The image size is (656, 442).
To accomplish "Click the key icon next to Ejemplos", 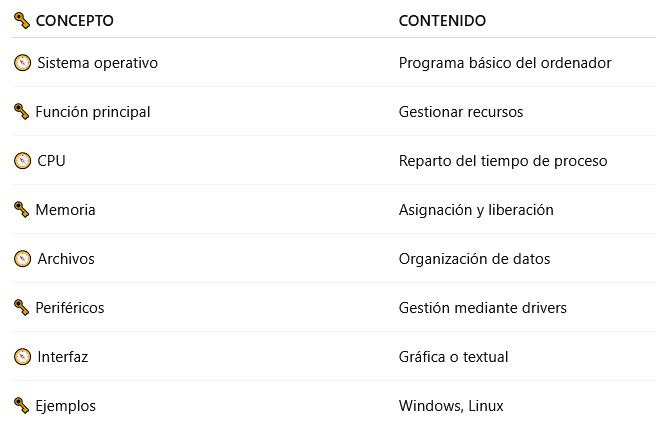I will tap(22, 406).
